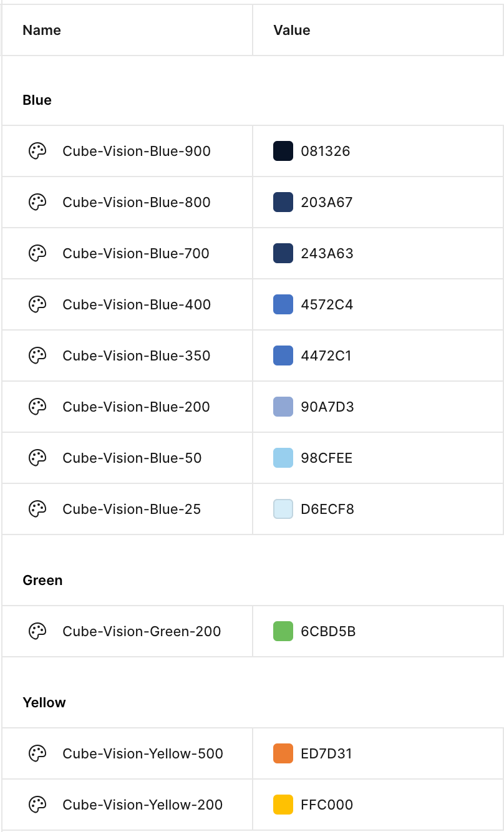Image resolution: width=504 pixels, height=832 pixels.
Task: Click the palette icon beside Cube-Vision-Blue-800
Action: coord(37,202)
